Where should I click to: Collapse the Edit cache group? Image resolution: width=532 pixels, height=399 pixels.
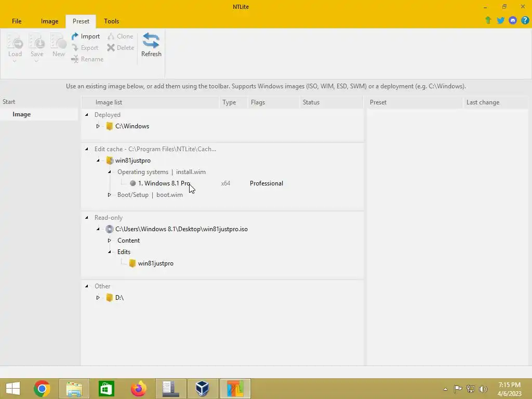pos(87,149)
